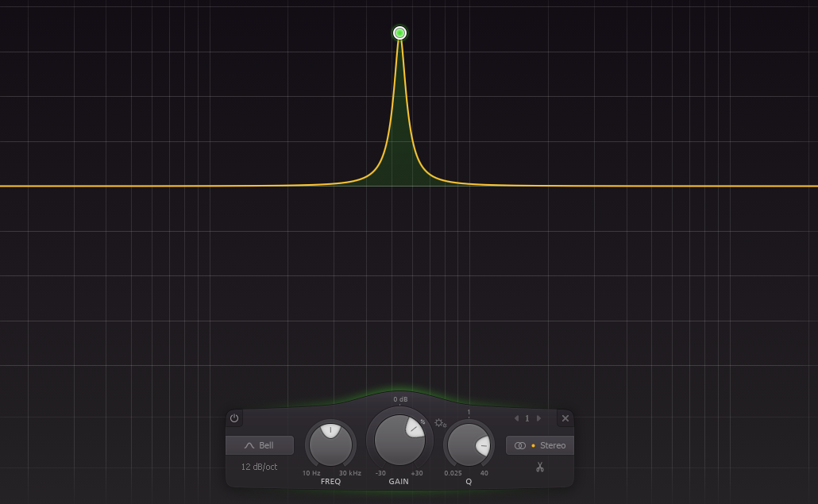Click the Q knob
Viewport: 818px width, 504px height.
tap(469, 444)
